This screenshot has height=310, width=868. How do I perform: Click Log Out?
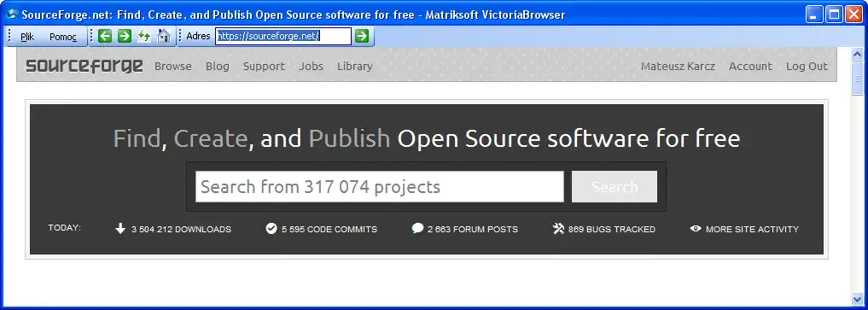(807, 66)
